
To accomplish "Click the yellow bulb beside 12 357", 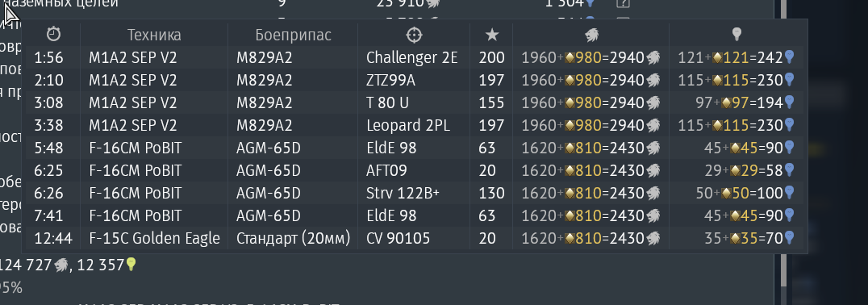I will coord(131,265).
